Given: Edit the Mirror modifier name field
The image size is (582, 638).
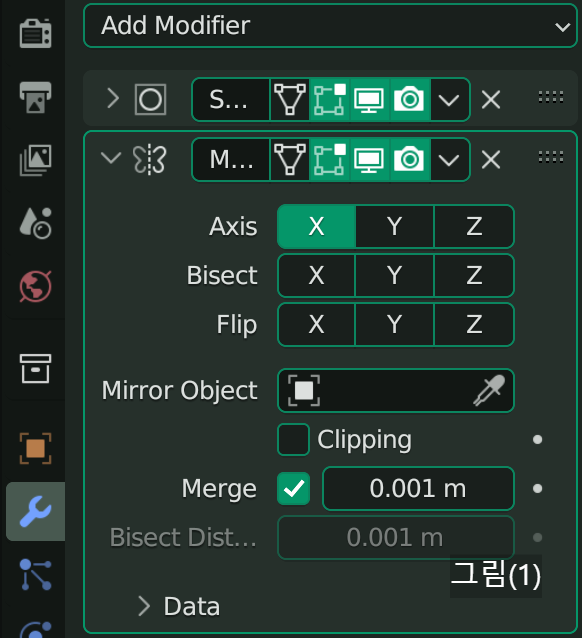Looking at the screenshot, I should point(231,160).
